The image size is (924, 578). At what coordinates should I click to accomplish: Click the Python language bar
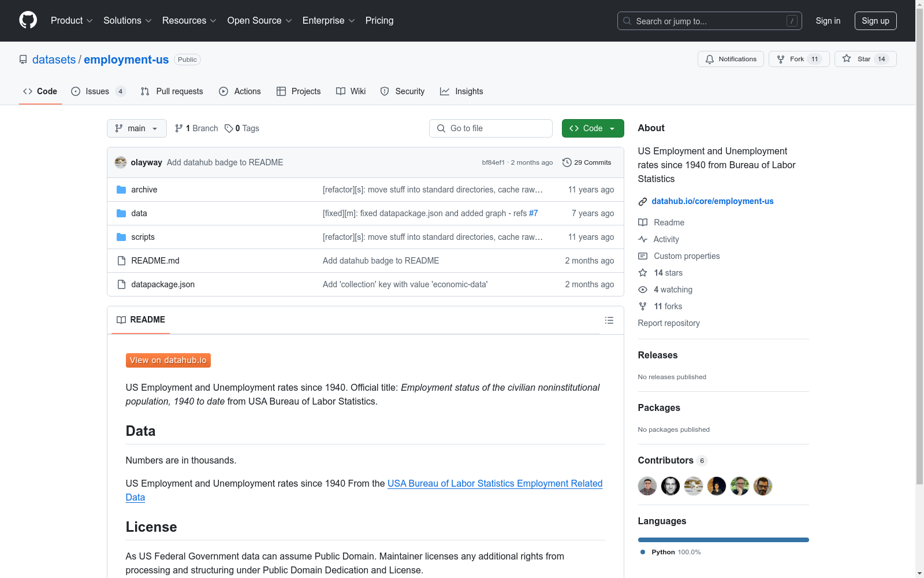pyautogui.click(x=724, y=540)
